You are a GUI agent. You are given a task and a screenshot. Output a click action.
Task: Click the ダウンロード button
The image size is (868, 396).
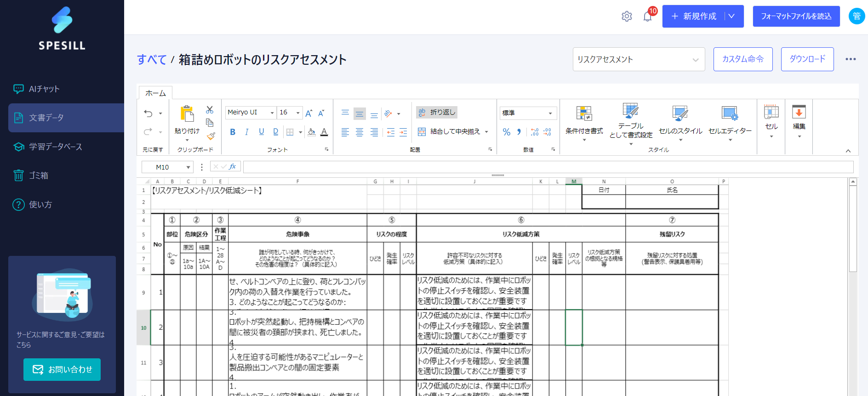click(x=807, y=59)
